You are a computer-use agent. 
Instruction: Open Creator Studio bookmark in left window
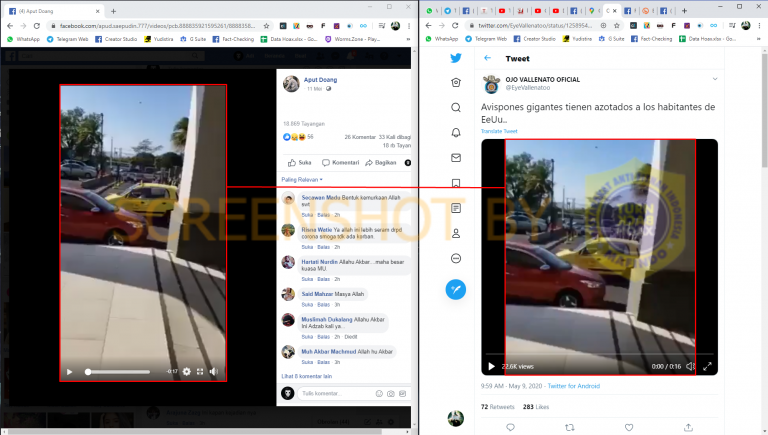[x=116, y=39]
